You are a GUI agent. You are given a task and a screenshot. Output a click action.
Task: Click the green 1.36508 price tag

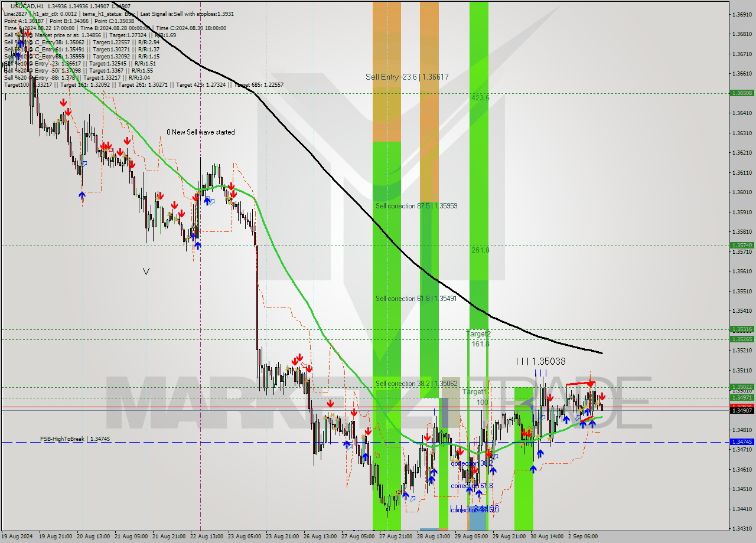pos(742,93)
